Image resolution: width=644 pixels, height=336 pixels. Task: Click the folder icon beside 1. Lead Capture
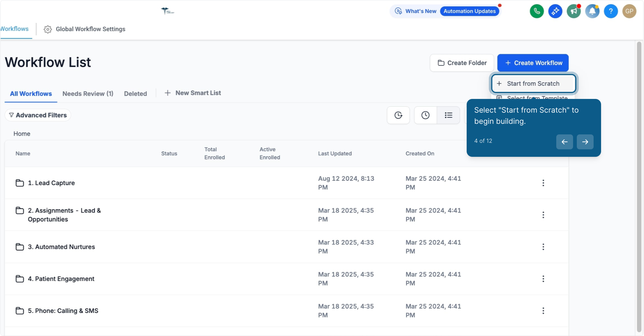coord(20,183)
